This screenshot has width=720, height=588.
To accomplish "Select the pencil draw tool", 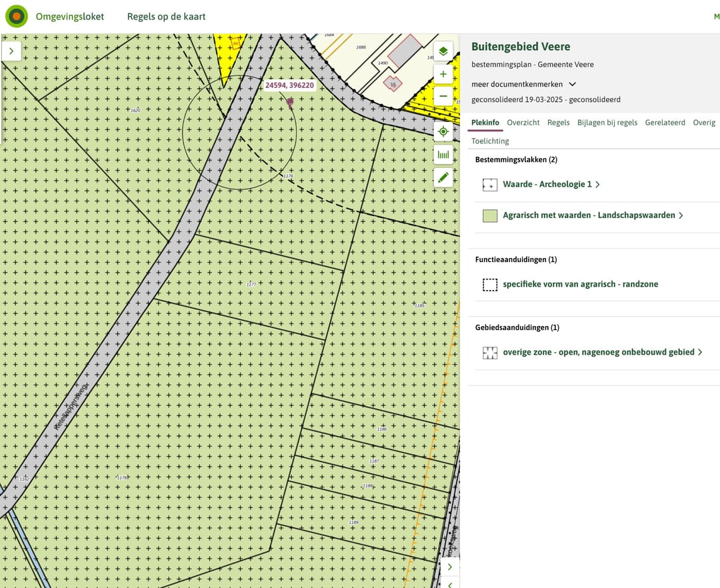I will click(443, 177).
